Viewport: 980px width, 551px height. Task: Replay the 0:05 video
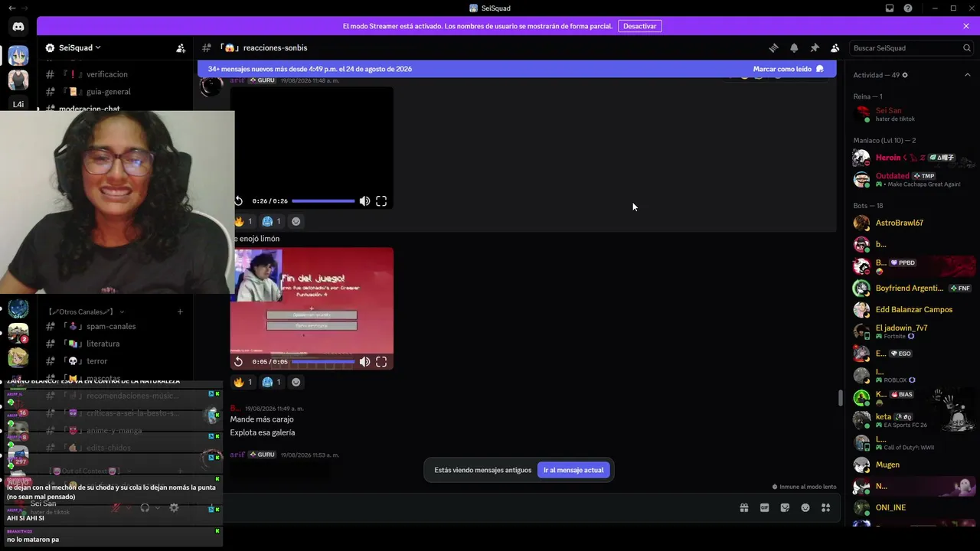coord(239,362)
